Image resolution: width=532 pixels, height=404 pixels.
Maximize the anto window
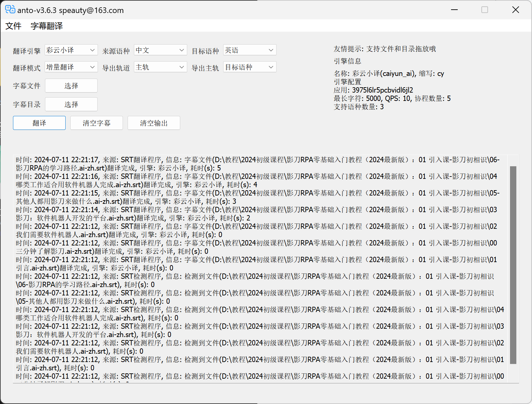(485, 10)
